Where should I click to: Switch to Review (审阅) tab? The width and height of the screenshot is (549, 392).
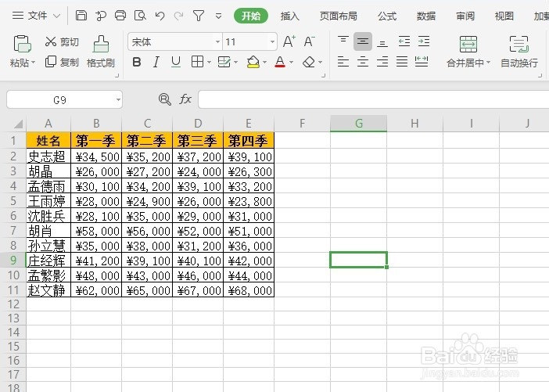(x=465, y=16)
